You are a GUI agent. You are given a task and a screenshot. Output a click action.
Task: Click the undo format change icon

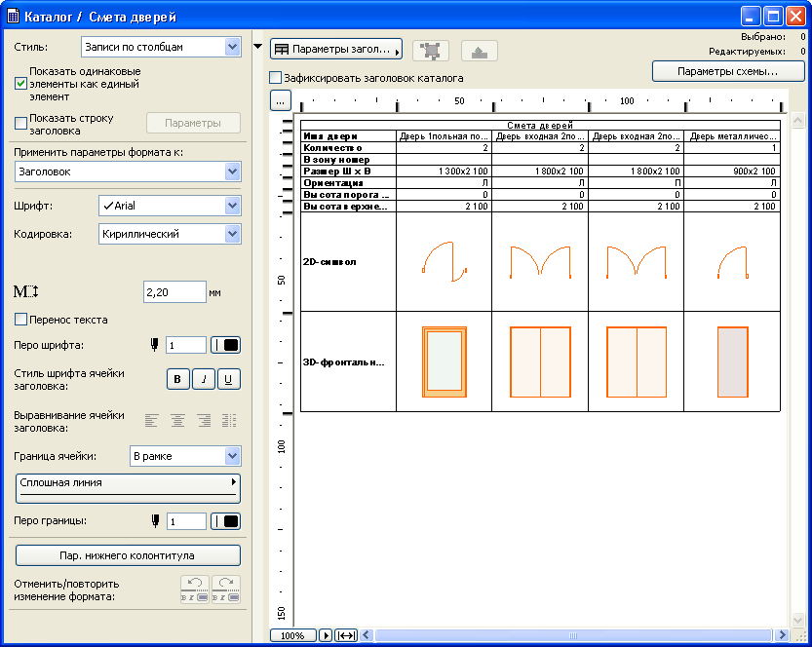[x=194, y=589]
